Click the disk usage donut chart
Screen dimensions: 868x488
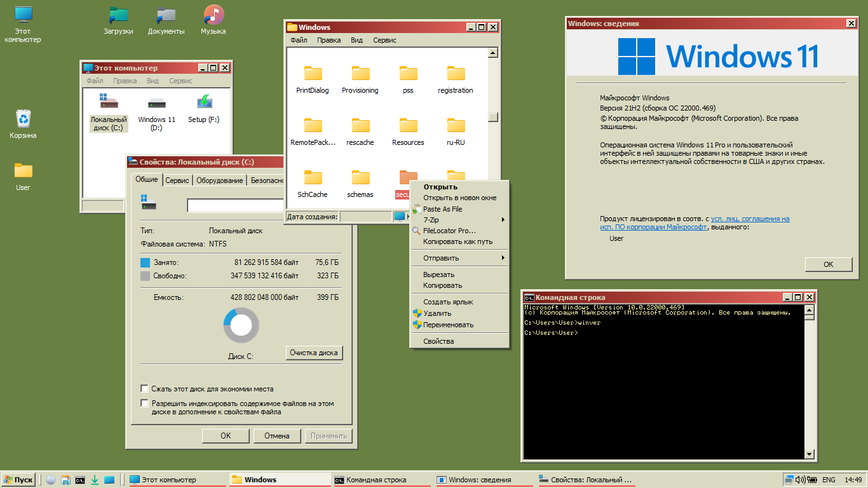pyautogui.click(x=241, y=325)
